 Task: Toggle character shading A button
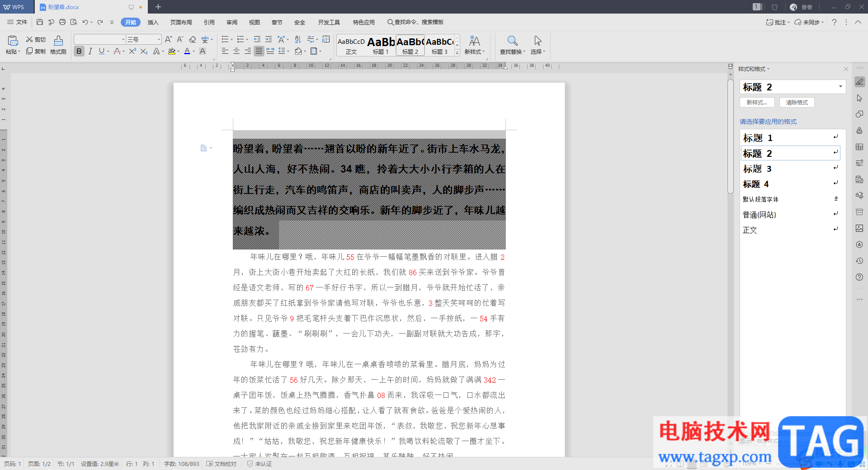[x=203, y=51]
